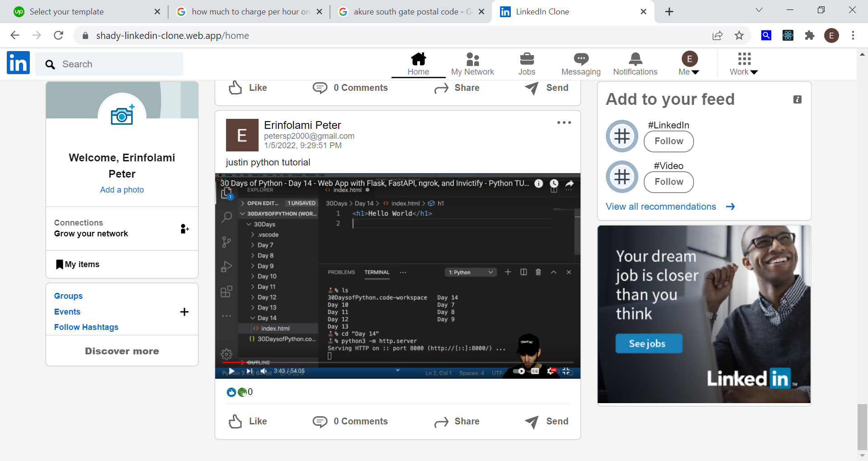868x461 pixels.
Task: Open My items bookmark entry
Action: click(x=77, y=264)
